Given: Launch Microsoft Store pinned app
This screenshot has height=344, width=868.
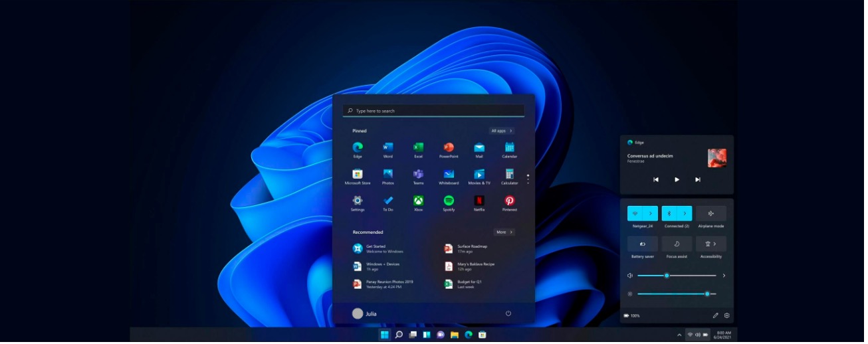Looking at the screenshot, I should [359, 175].
